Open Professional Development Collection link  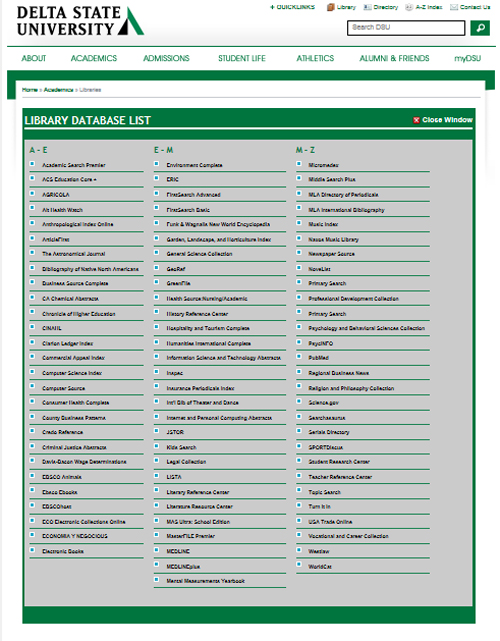tap(354, 299)
